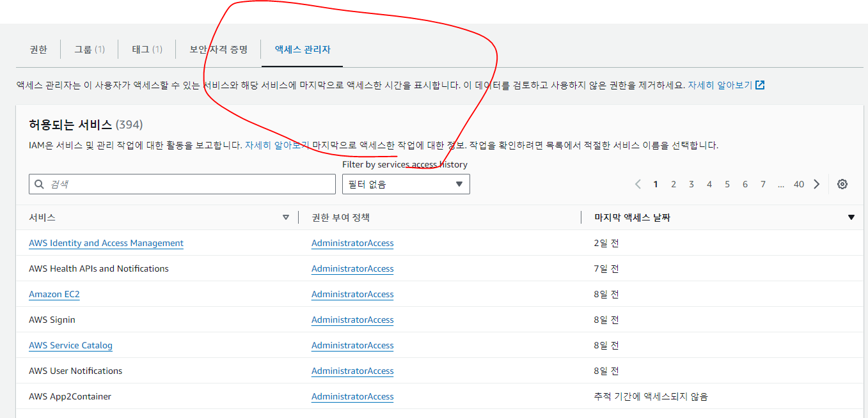
Task: Switch to the 그룹 (1) tab
Action: pos(90,49)
